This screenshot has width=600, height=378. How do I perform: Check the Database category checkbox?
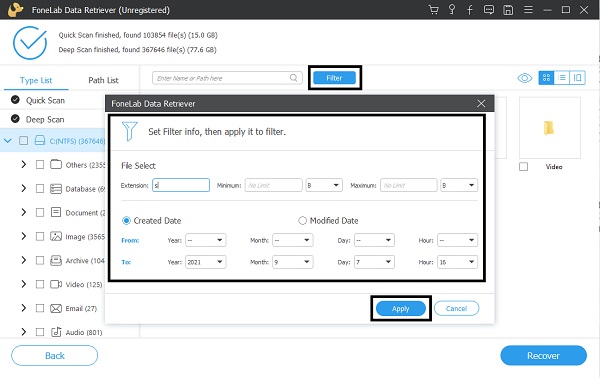click(x=40, y=189)
